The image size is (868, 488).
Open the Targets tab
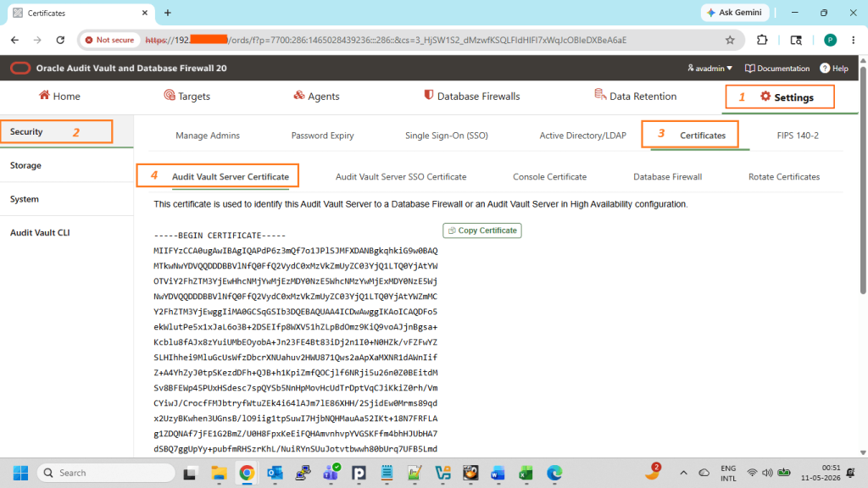coord(187,97)
